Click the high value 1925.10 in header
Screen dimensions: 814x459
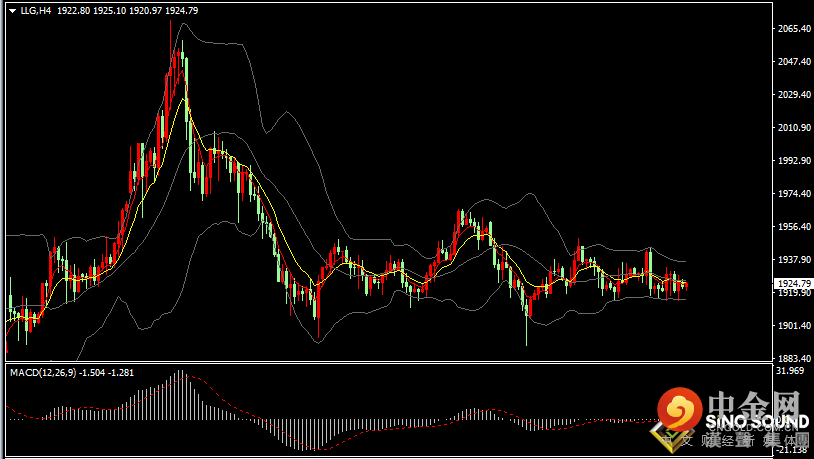coord(109,10)
